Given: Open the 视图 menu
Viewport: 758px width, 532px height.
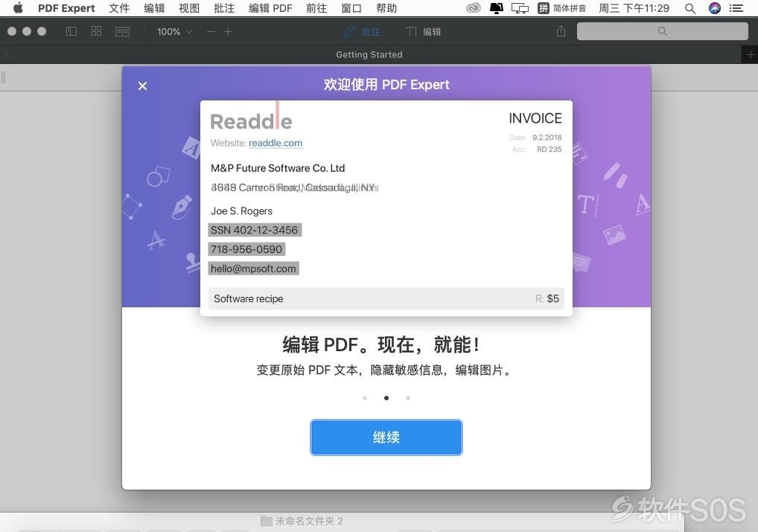Looking at the screenshot, I should tap(189, 8).
